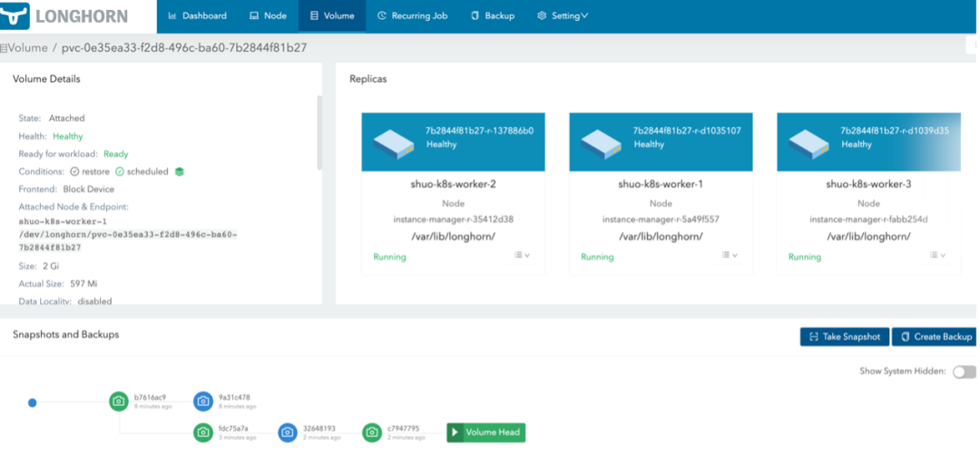Click the restore condition check icon
Screen dimensions: 980x456
(x=74, y=172)
